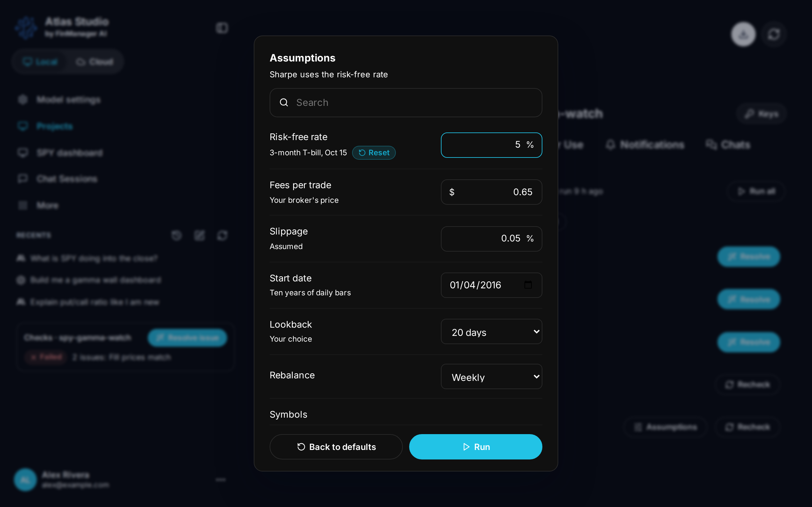Click the Fees per trade amount field
Viewport: 812px width, 507px height.
[491, 192]
